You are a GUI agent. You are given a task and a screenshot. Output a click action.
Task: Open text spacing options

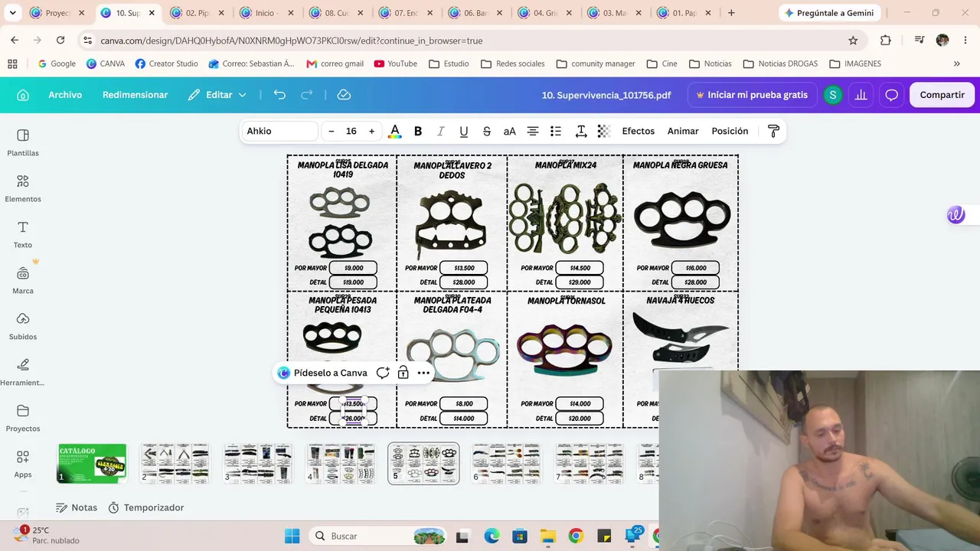click(581, 132)
